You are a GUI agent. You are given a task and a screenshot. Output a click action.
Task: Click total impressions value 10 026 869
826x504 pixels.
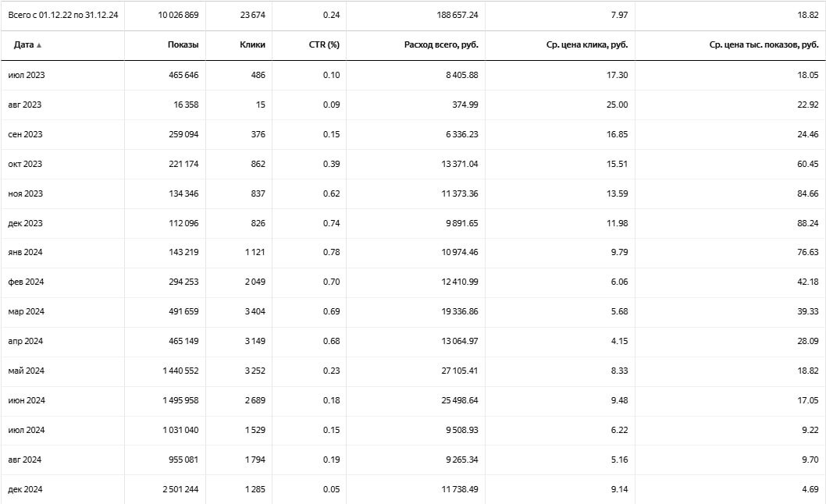(x=178, y=15)
